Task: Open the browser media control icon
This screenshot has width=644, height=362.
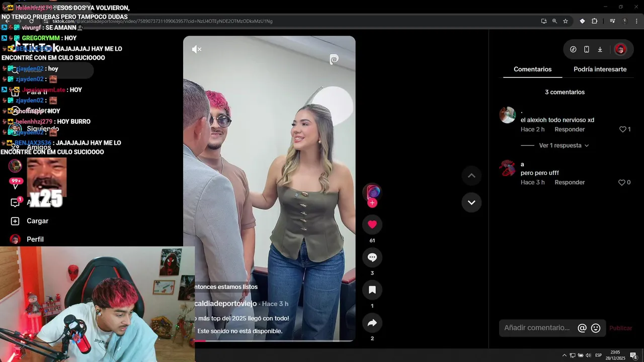Action: pyautogui.click(x=612, y=21)
